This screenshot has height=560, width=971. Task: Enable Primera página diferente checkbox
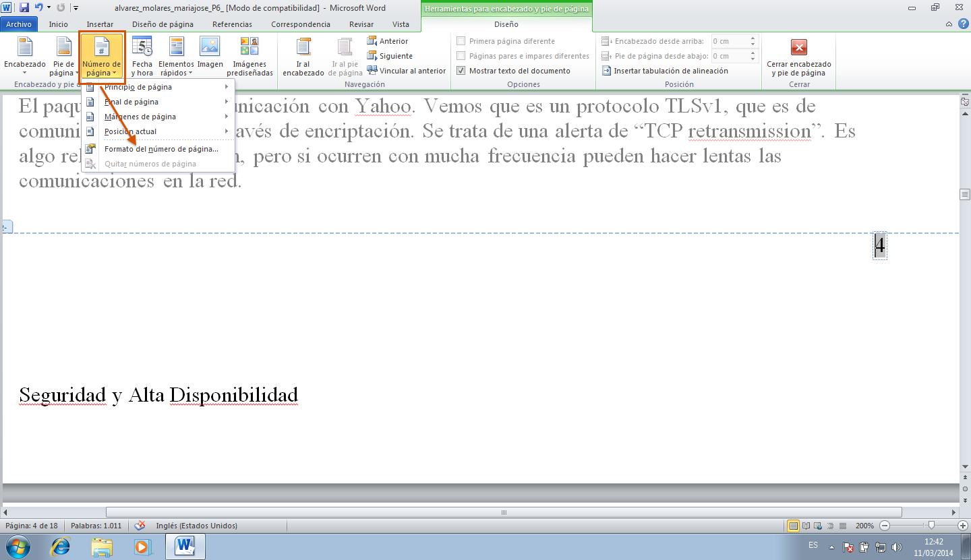pos(461,41)
